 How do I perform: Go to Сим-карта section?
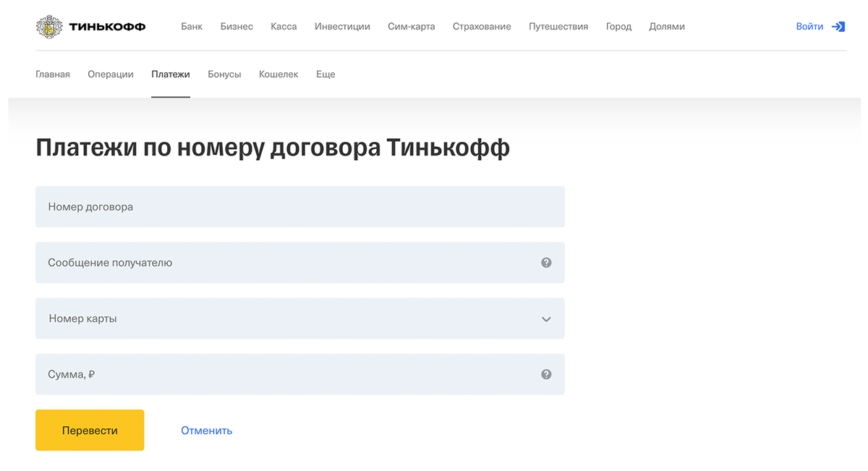tap(412, 27)
